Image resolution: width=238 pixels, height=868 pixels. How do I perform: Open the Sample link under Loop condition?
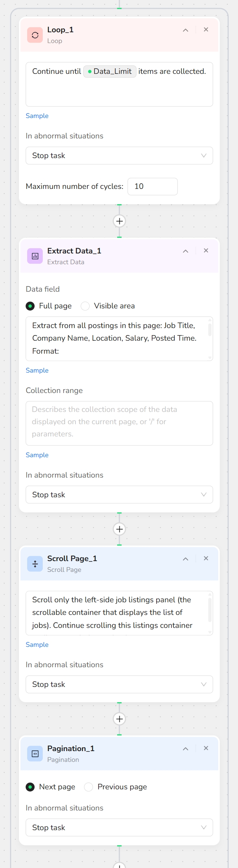pos(37,116)
